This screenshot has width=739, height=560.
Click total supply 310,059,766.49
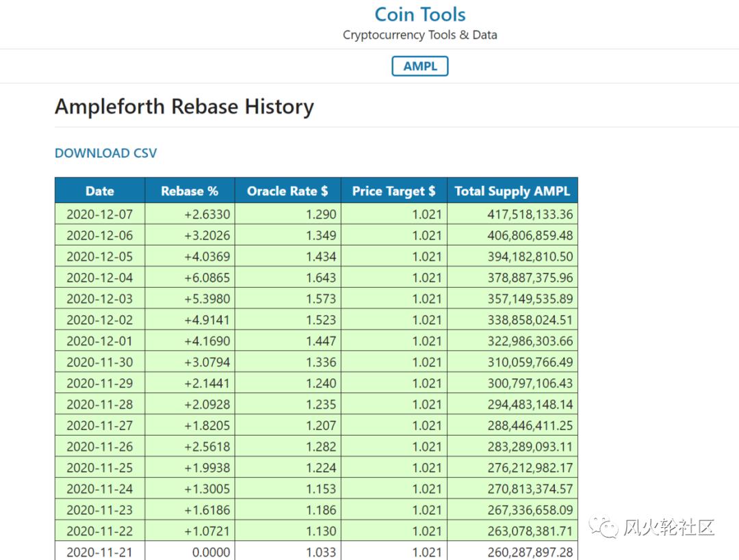tap(530, 362)
